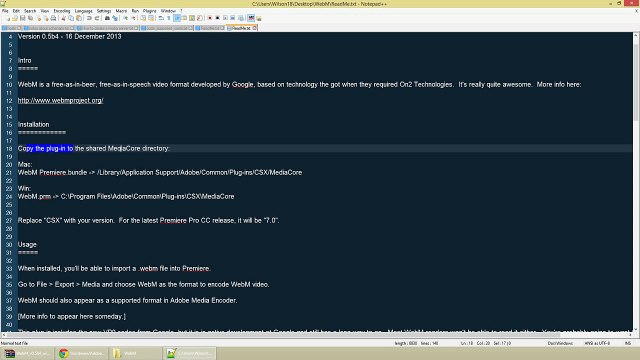Follow the http://www.webmproject.org/ link
This screenshot has width=640, height=360.
pyautogui.click(x=60, y=100)
